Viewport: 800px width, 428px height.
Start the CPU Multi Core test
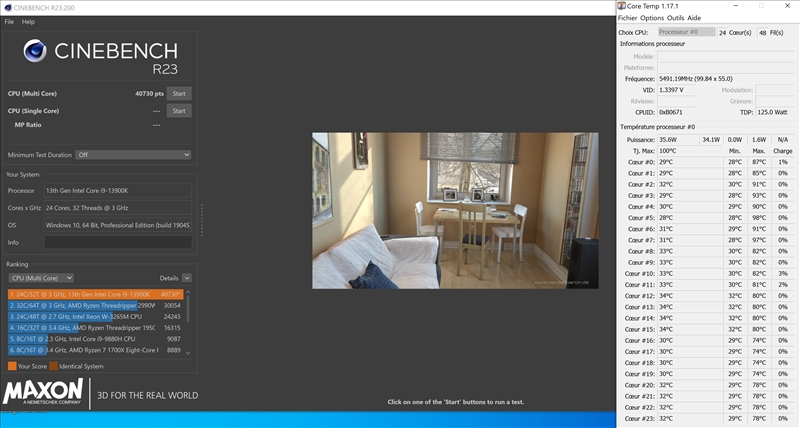tap(179, 93)
